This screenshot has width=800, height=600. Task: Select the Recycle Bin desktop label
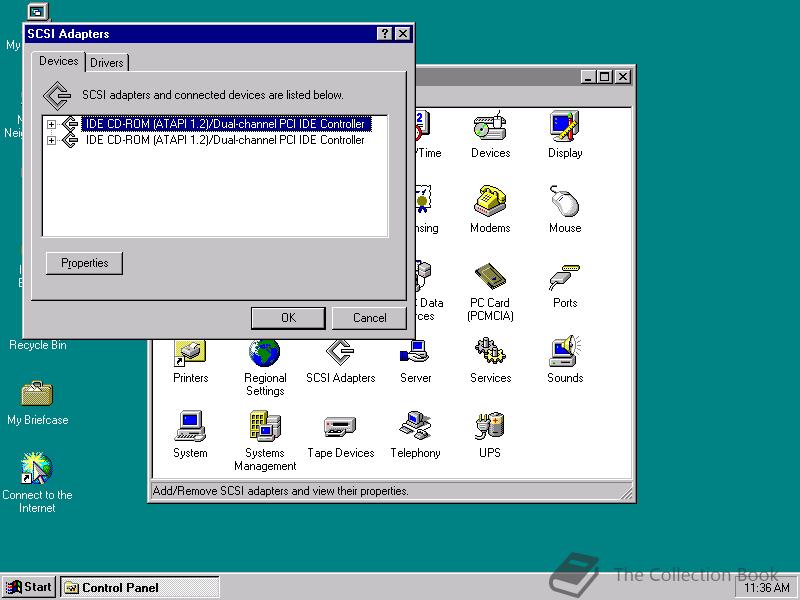tap(37, 345)
